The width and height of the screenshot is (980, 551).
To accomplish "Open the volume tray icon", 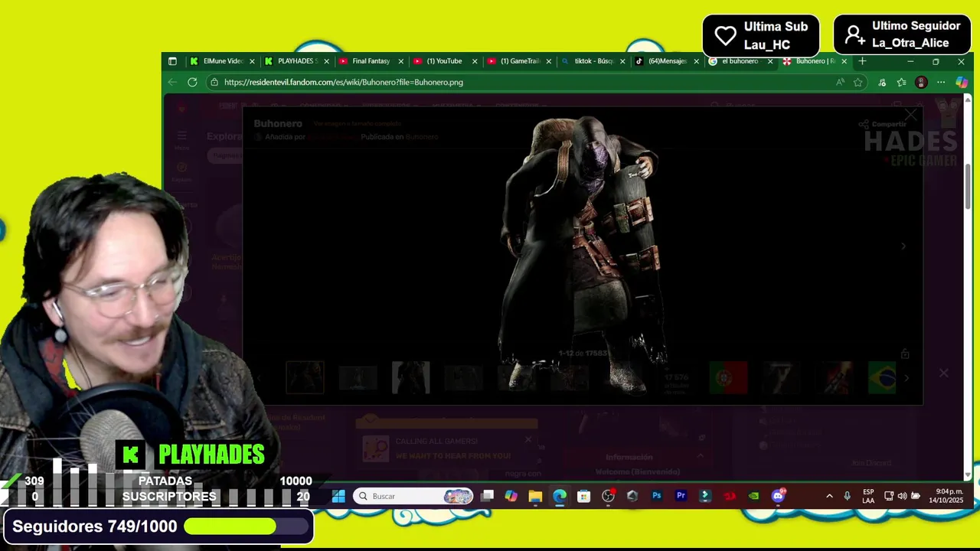I will pos(902,496).
